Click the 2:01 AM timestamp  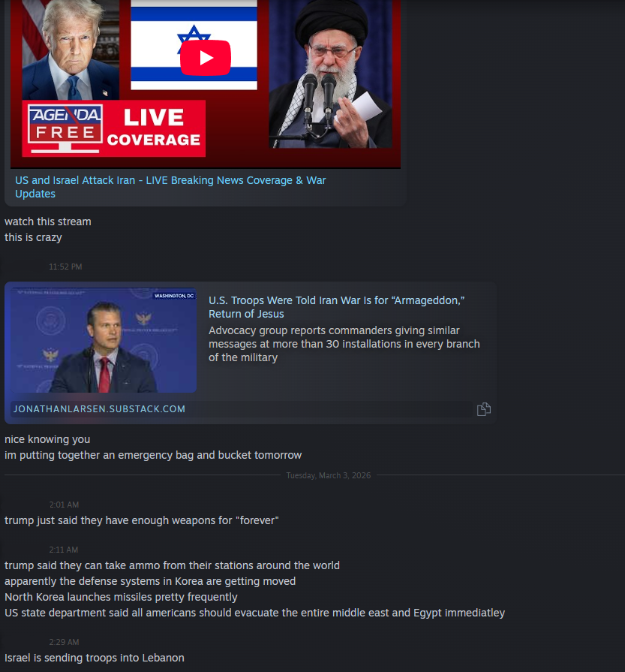click(x=65, y=505)
